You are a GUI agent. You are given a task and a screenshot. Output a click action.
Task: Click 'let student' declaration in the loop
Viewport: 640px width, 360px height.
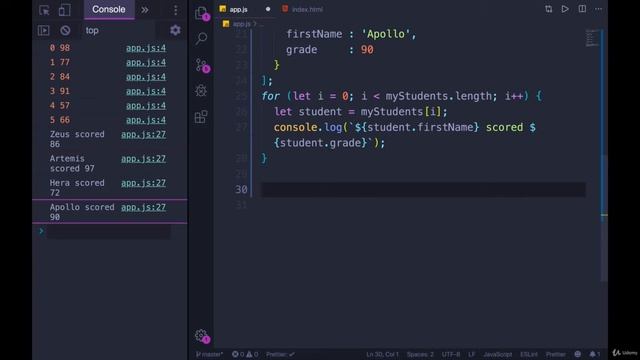coord(308,112)
